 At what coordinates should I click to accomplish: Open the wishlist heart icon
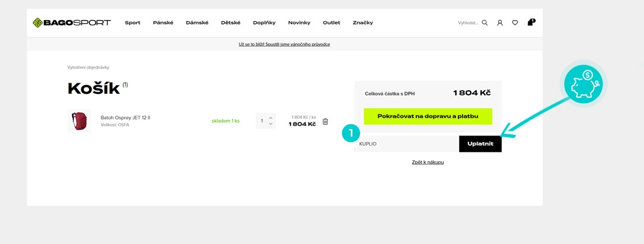[x=515, y=23]
